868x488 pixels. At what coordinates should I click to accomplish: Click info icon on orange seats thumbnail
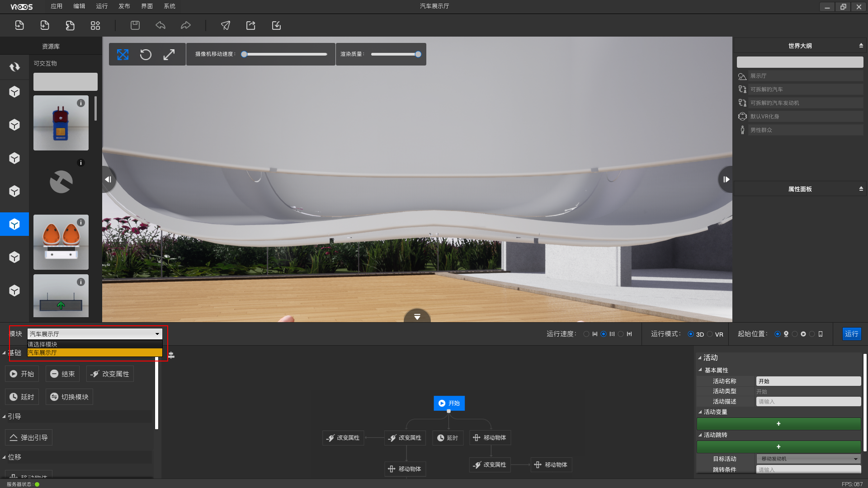pos(81,222)
